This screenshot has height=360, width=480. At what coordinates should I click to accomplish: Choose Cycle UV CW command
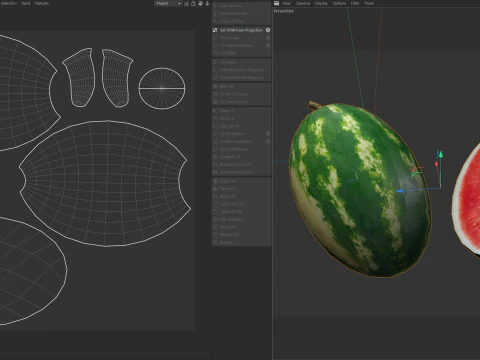[x=241, y=212]
